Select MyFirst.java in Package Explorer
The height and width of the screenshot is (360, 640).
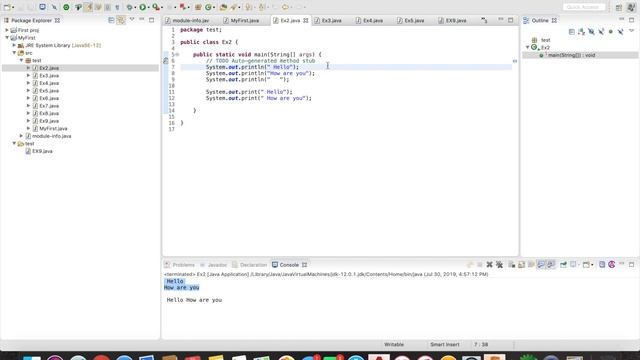(x=53, y=129)
